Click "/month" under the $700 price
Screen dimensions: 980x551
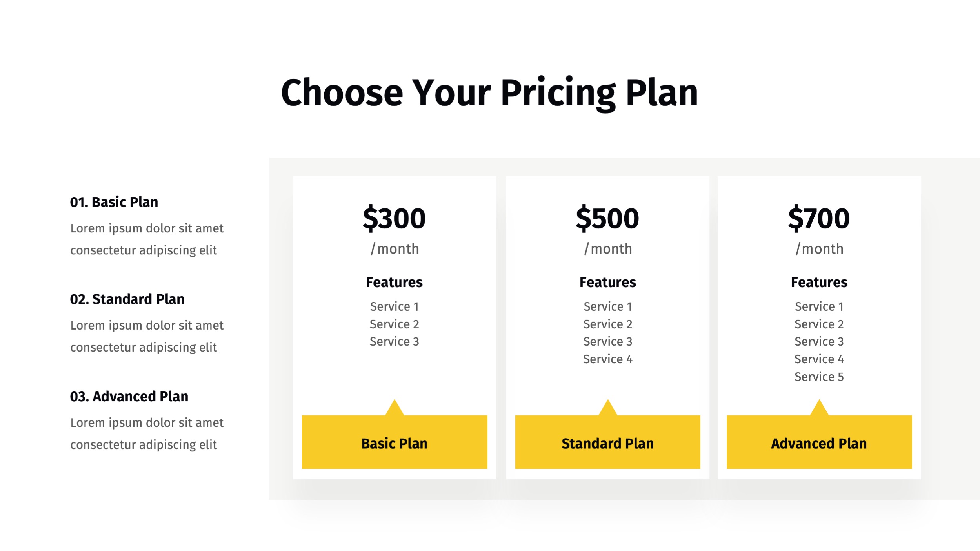point(819,249)
